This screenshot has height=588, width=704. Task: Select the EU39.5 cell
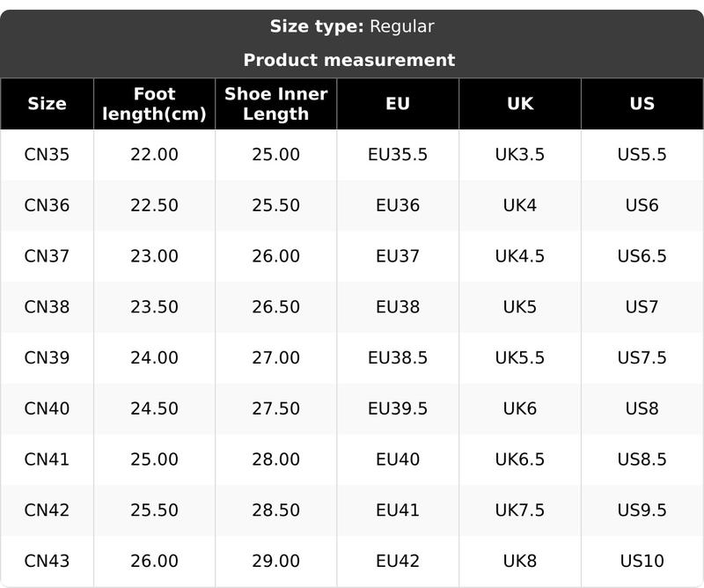pyautogui.click(x=398, y=408)
